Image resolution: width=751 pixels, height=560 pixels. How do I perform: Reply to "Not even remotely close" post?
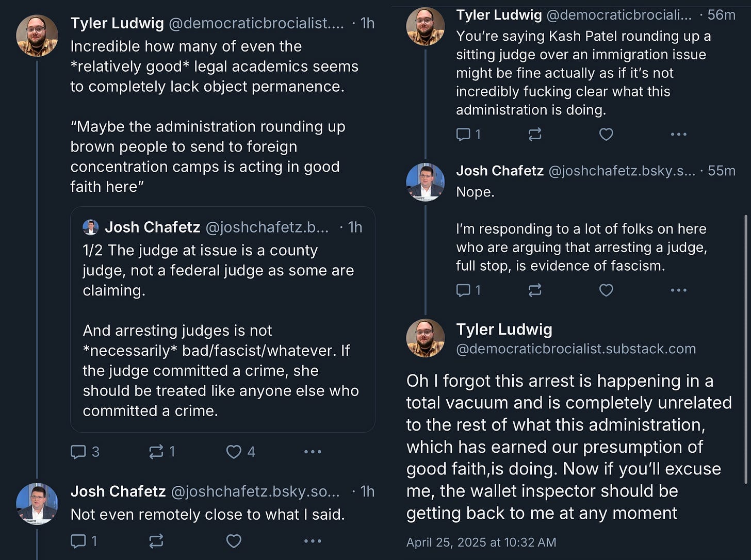pos(78,541)
